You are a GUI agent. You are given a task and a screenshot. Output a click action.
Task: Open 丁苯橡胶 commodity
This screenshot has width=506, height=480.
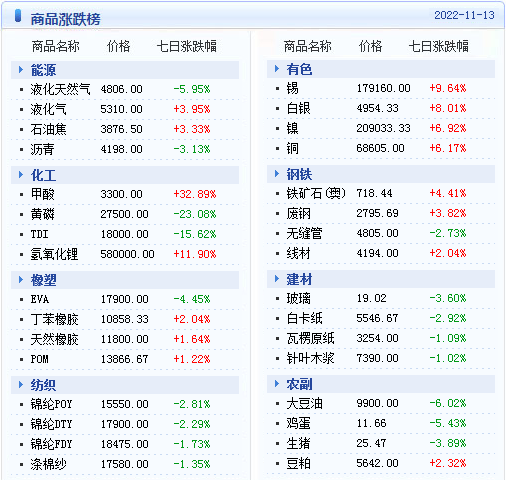(x=54, y=319)
